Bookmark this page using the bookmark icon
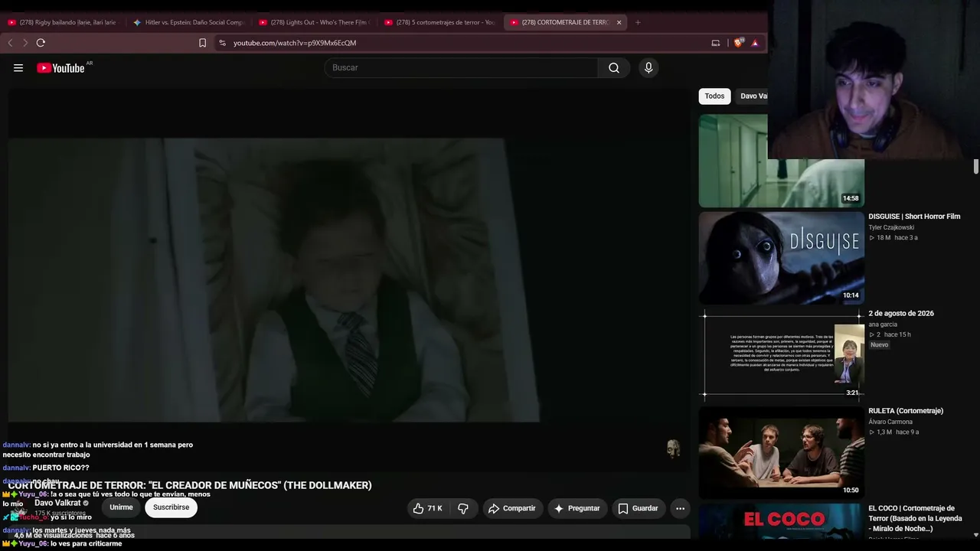 tap(202, 43)
